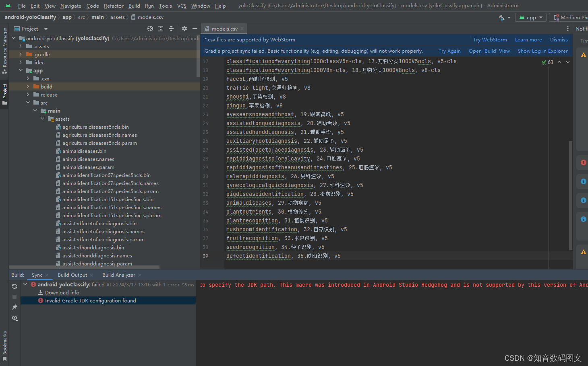Open the soft-wrap eye icon in Build panel
Image resolution: width=588 pixels, height=366 pixels.
point(14,318)
